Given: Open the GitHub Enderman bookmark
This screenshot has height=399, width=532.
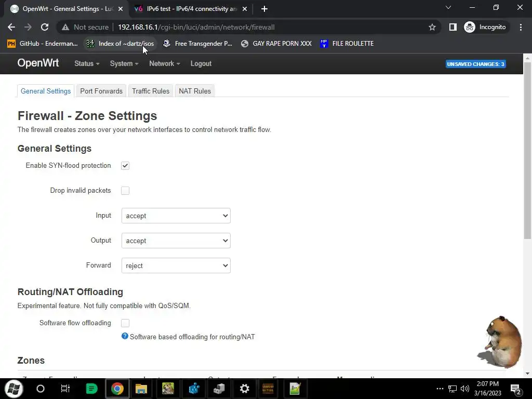Looking at the screenshot, I should click(43, 44).
